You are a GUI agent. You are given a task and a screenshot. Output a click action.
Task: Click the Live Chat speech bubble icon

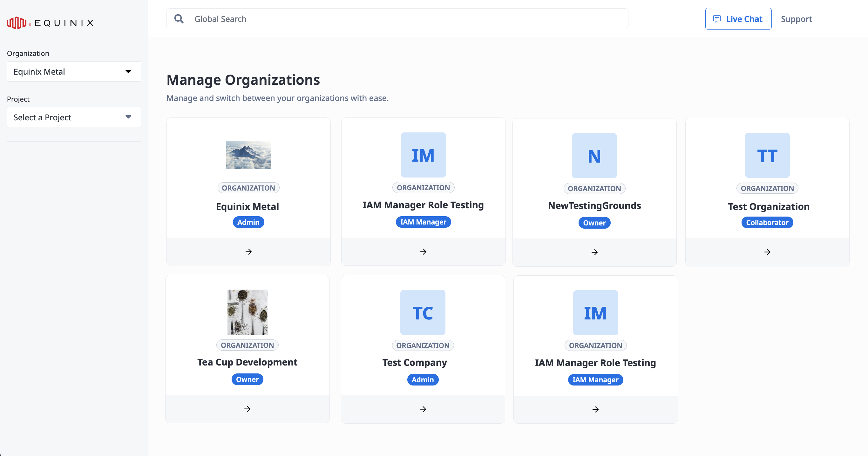coord(717,19)
